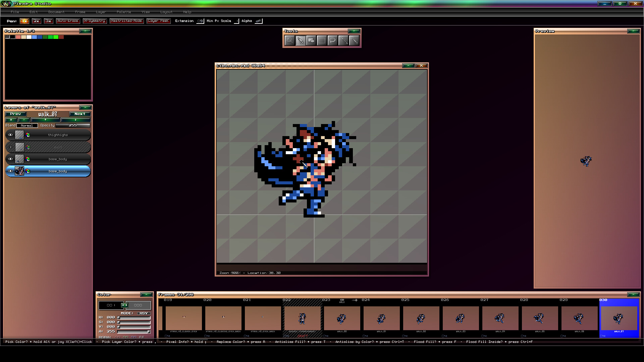
Task: Toggle visibility of upper base_body layer
Action: [x=10, y=159]
